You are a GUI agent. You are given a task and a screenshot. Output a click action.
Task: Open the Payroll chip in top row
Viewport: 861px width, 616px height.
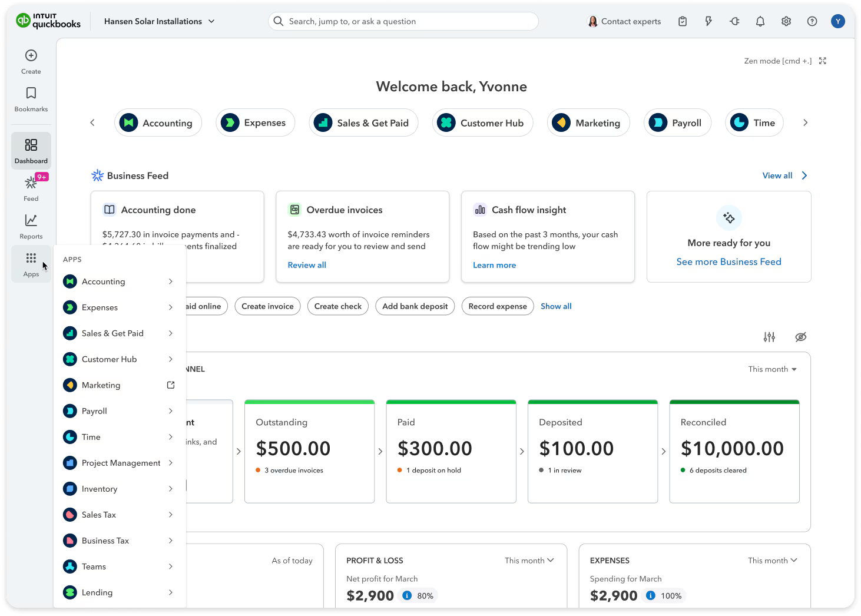pos(677,122)
